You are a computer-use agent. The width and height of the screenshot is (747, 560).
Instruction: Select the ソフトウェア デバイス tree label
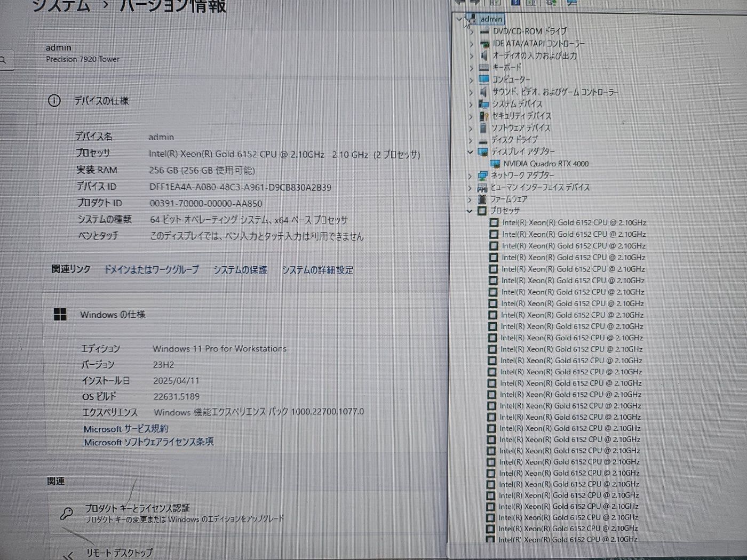coord(521,128)
